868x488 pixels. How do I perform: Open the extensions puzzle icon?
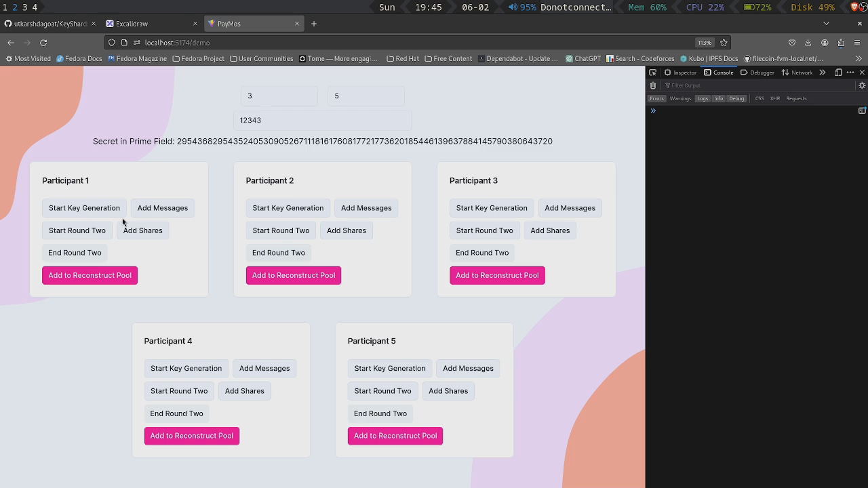[841, 43]
